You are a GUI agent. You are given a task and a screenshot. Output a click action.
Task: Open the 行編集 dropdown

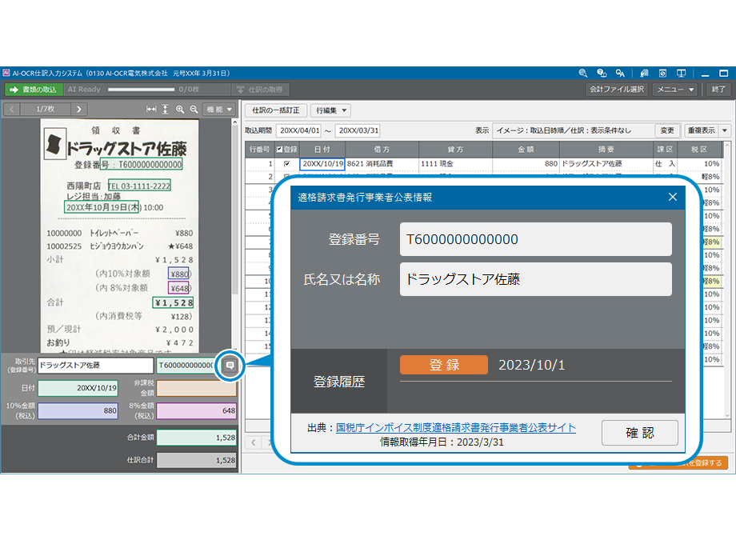pyautogui.click(x=330, y=110)
